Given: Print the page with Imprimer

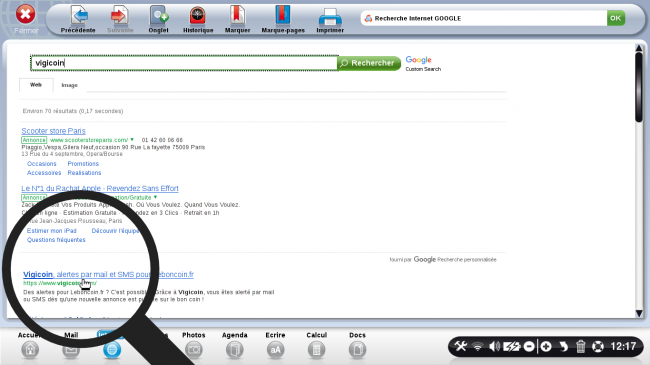Looking at the screenshot, I should point(330,17).
